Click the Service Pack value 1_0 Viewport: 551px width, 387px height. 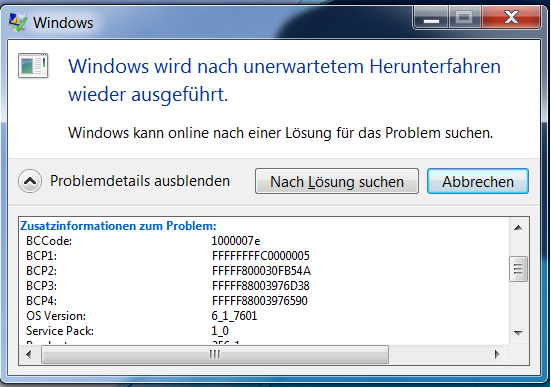[x=220, y=331]
